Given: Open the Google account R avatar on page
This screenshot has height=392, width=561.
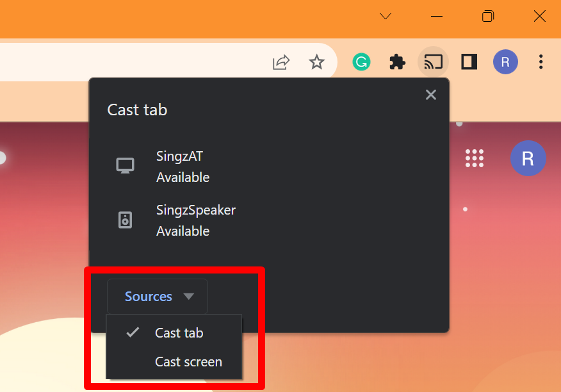Looking at the screenshot, I should 528,158.
